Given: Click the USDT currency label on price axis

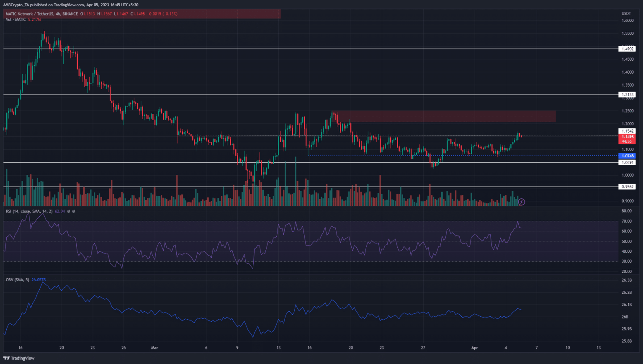Looking at the screenshot, I should coord(626,14).
